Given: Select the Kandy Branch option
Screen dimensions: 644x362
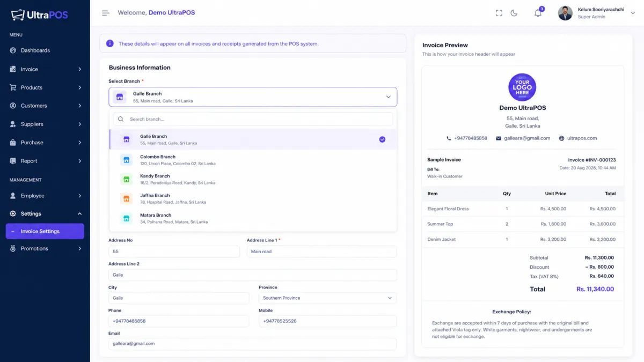Looking at the screenshot, I should click(x=253, y=179).
